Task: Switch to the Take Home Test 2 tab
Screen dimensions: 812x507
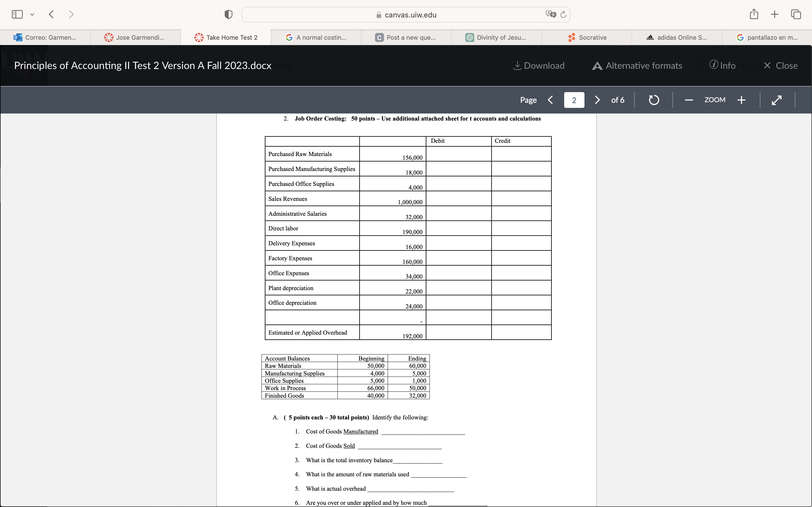Action: (x=226, y=37)
